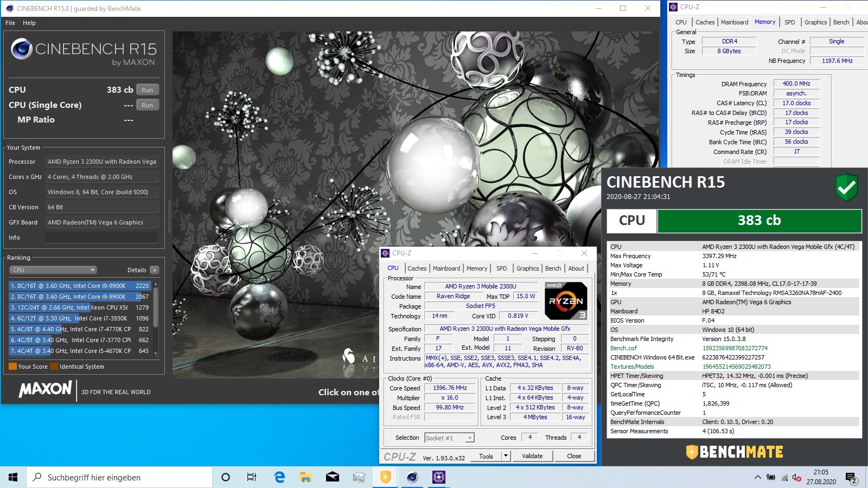Open the Ranking CPU dropdown

point(53,270)
